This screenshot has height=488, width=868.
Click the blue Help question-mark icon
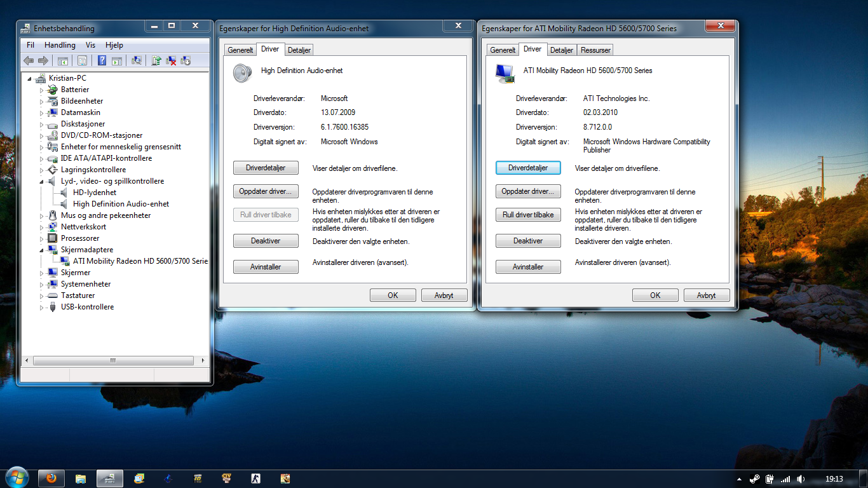pyautogui.click(x=102, y=60)
